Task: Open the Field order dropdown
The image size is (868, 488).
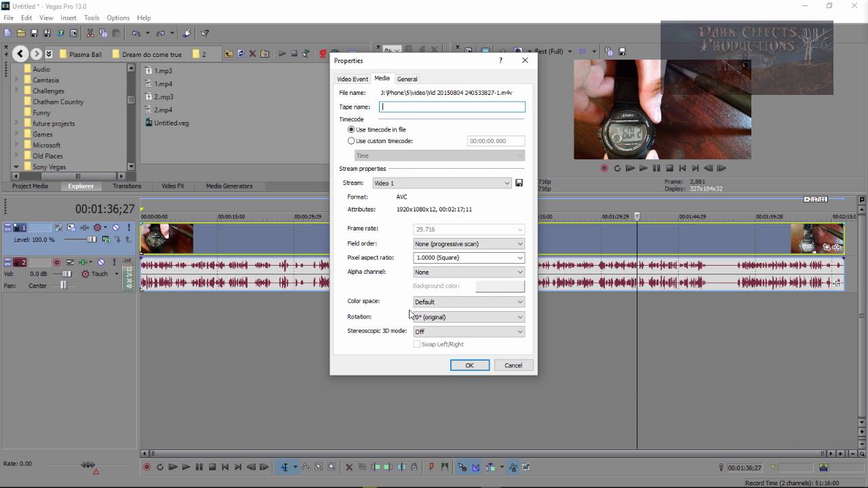Action: pyautogui.click(x=469, y=243)
